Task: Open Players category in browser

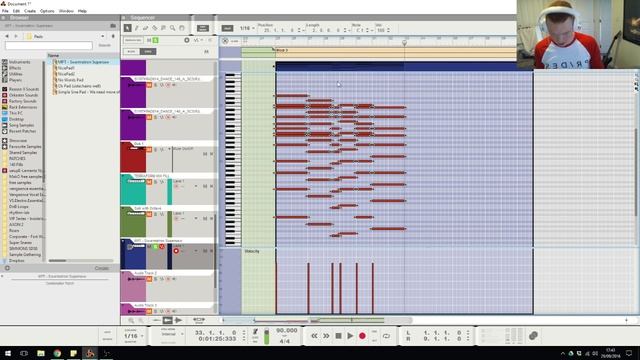Action: (x=16, y=80)
